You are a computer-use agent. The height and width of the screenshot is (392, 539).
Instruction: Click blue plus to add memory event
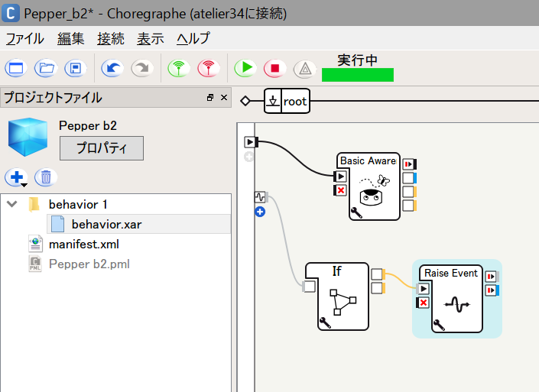(260, 212)
